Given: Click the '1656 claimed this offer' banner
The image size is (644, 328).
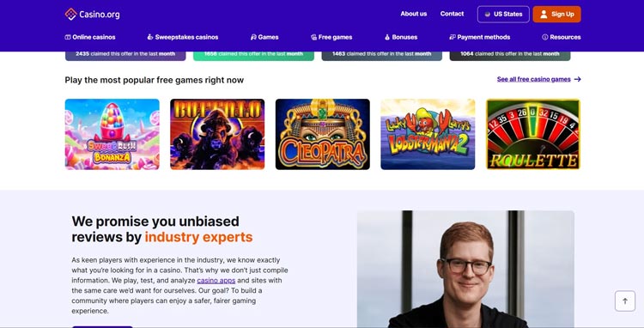Looking at the screenshot, I should click(253, 55).
